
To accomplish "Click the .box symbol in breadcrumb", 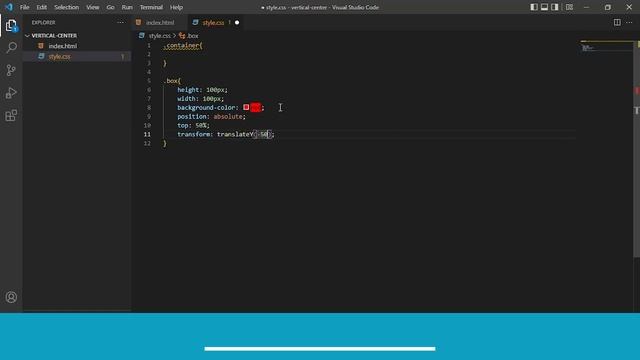I will [x=189, y=36].
